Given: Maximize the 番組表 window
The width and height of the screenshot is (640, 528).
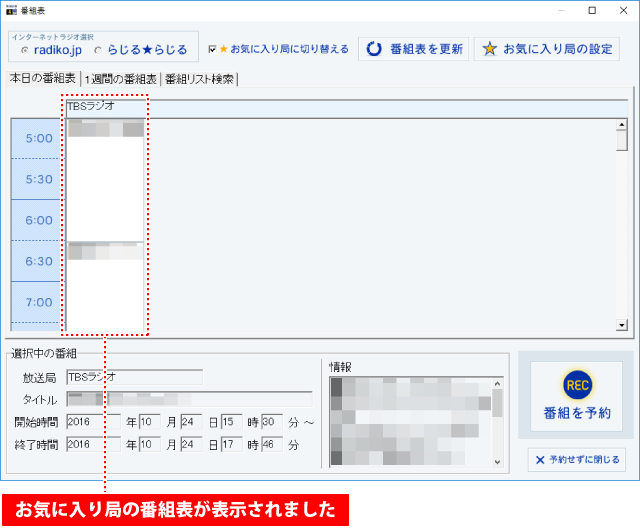Looking at the screenshot, I should point(592,11).
